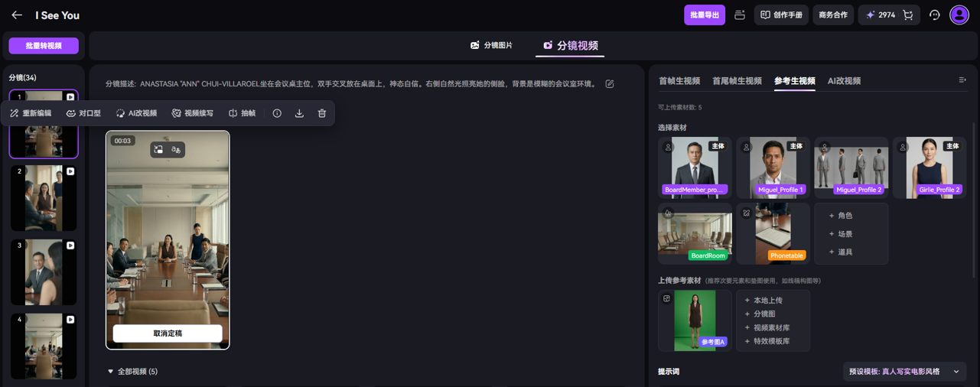Collapse the right panel with the top-right icon
This screenshot has height=387, width=980.
tap(962, 80)
